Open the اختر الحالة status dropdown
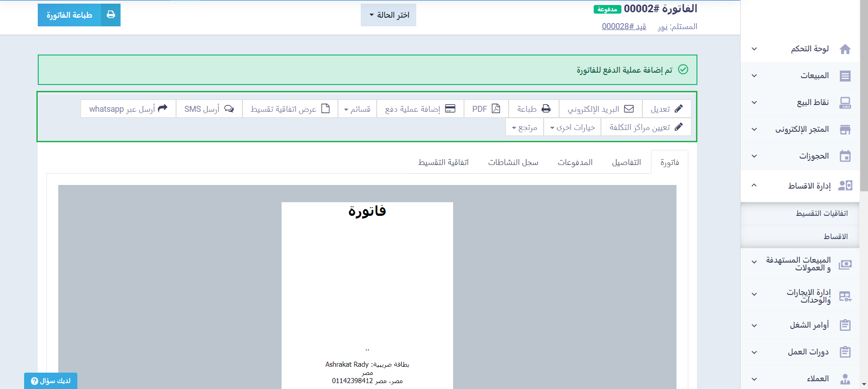The width and height of the screenshot is (868, 389). coord(389,15)
